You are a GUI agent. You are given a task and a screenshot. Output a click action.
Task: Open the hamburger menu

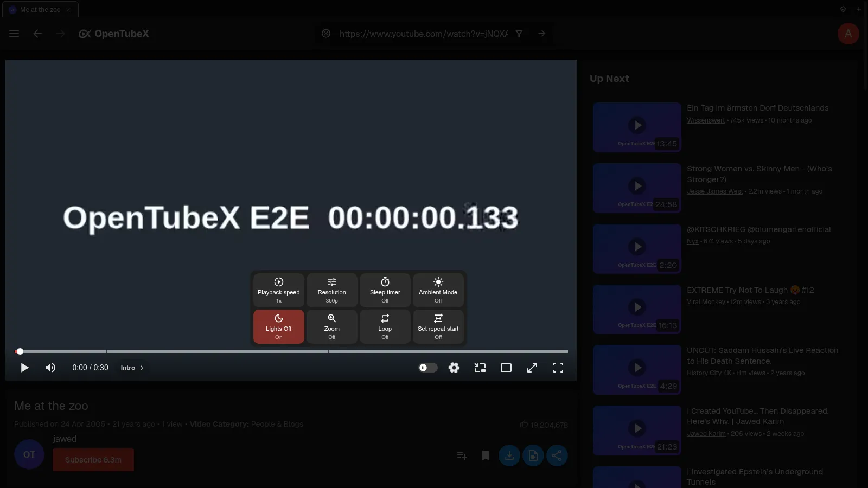click(14, 34)
